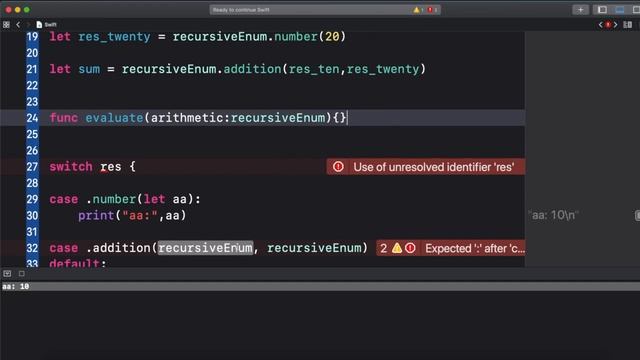This screenshot has height=360, width=640.
Task: Click the yellow warning indicator in activity bar
Action: [417, 10]
